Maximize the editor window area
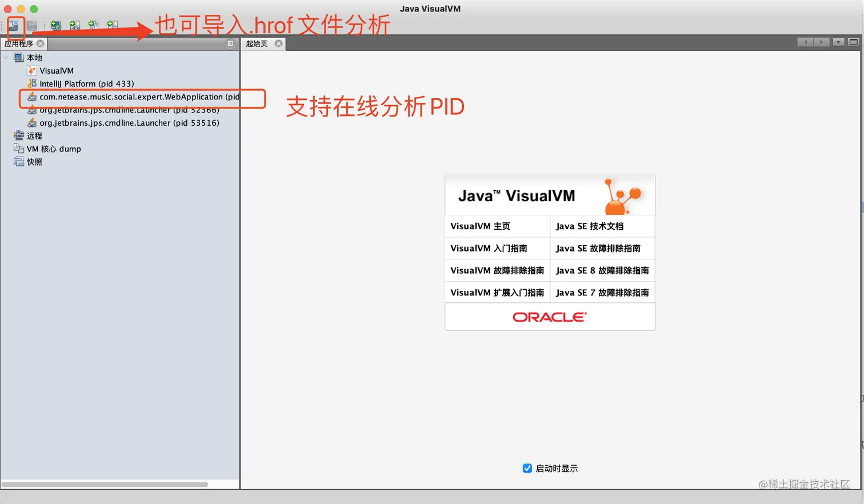864x504 pixels. (x=853, y=42)
